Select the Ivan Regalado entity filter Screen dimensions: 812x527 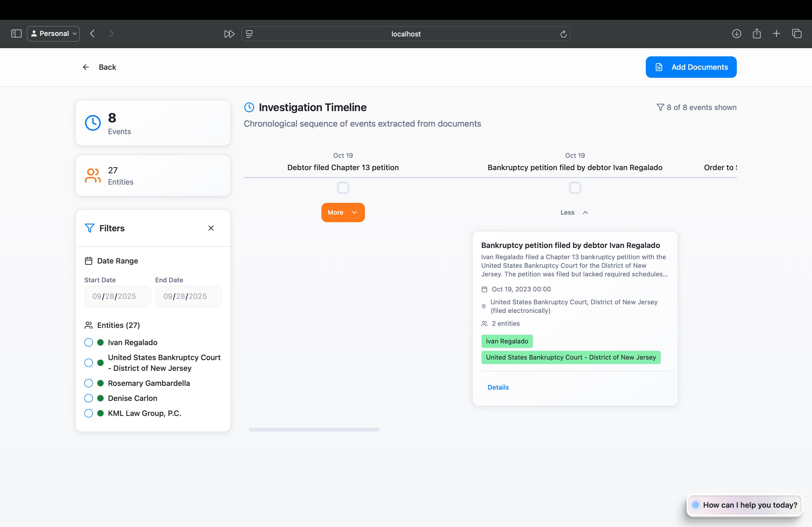click(x=89, y=342)
